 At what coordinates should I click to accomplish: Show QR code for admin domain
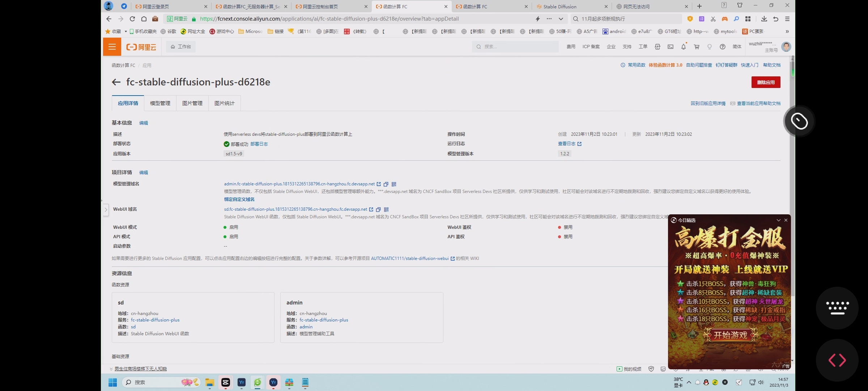(x=394, y=184)
